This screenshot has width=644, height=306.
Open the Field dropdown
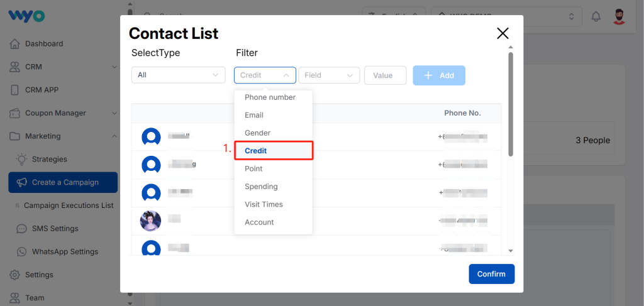329,75
